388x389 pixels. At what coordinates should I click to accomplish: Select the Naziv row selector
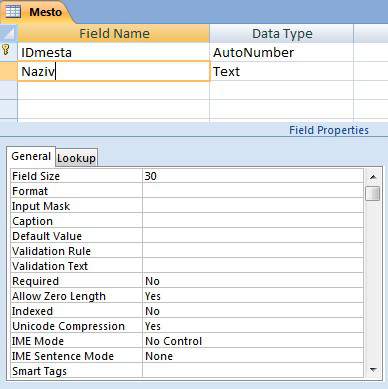click(9, 71)
